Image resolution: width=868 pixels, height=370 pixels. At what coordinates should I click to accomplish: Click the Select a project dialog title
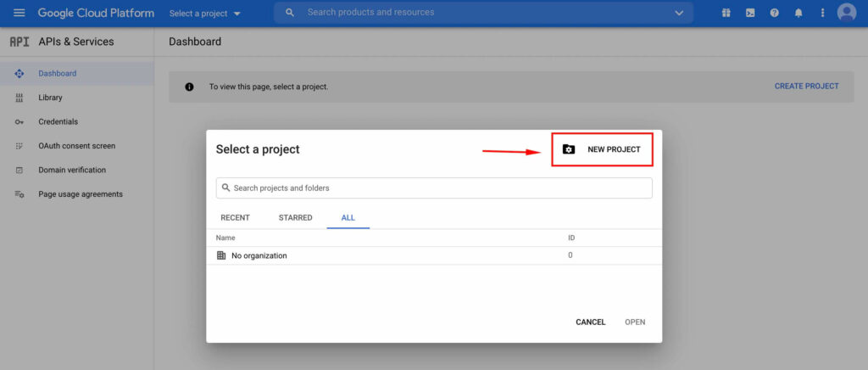point(258,149)
